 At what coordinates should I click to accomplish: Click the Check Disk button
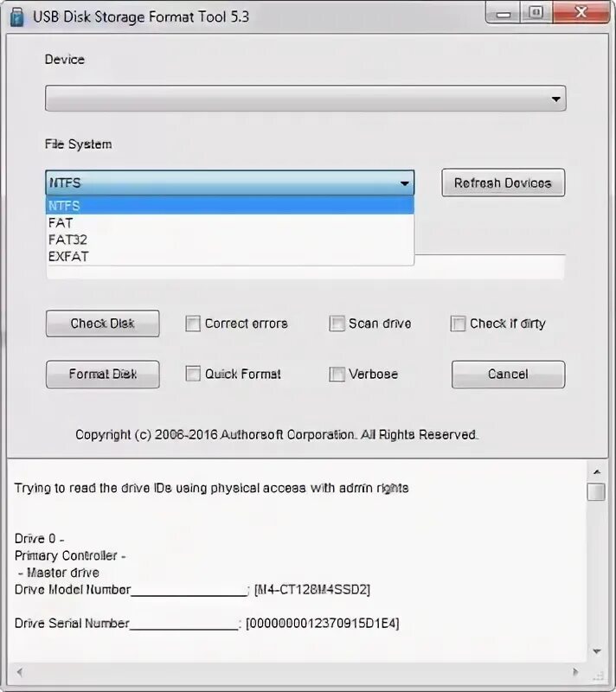[x=103, y=324]
